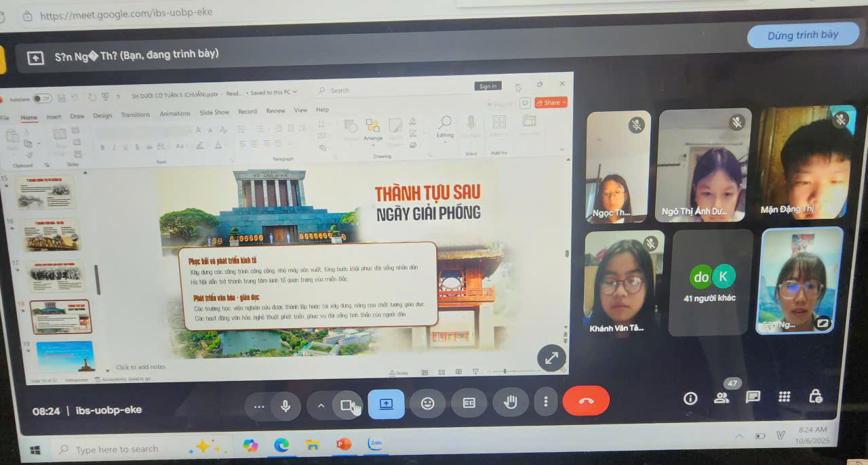Screen dimensions: 868x465
Task: Click the screen share presenting icon
Action: point(386,404)
